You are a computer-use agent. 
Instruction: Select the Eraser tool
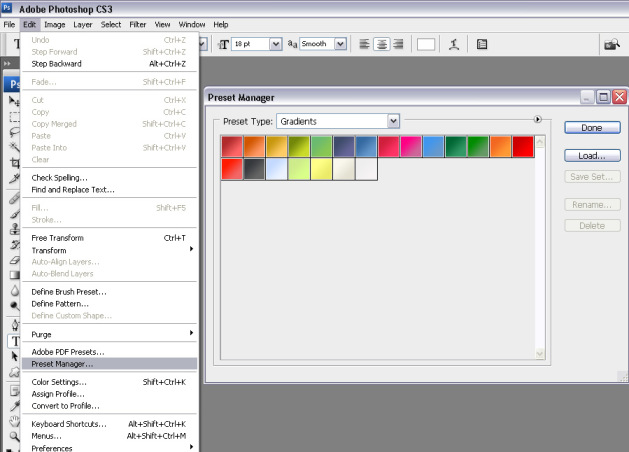(x=14, y=259)
